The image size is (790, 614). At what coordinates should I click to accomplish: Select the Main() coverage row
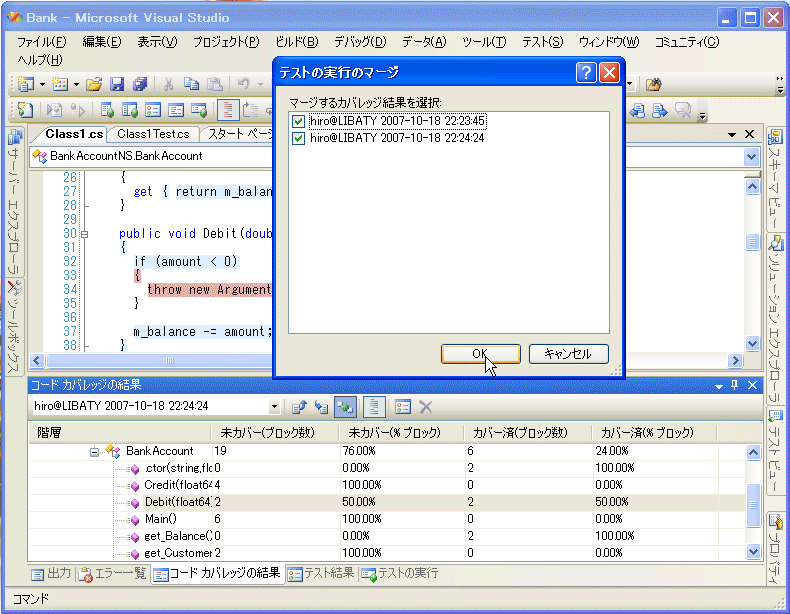[x=386, y=519]
